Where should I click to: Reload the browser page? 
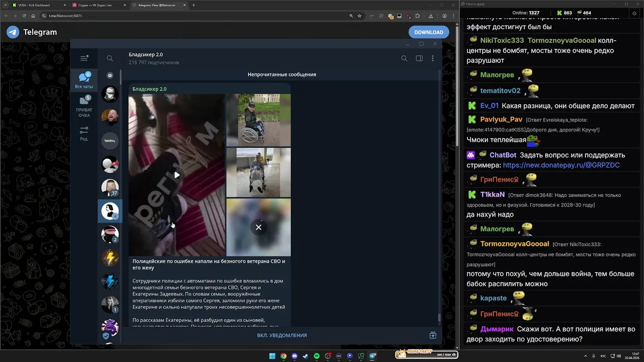24,16
